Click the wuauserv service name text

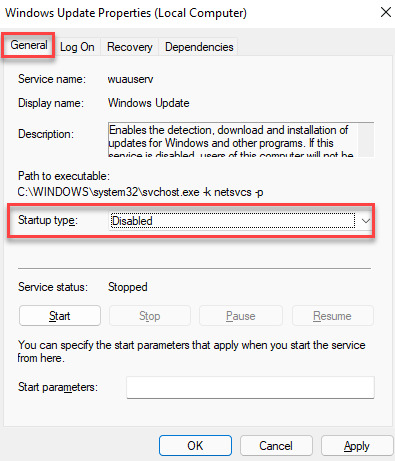[130, 79]
